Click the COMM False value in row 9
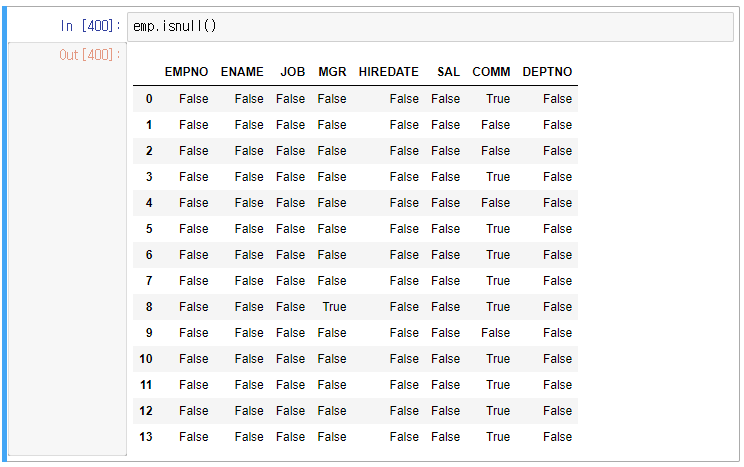Image resolution: width=744 pixels, height=467 pixels. (x=496, y=333)
